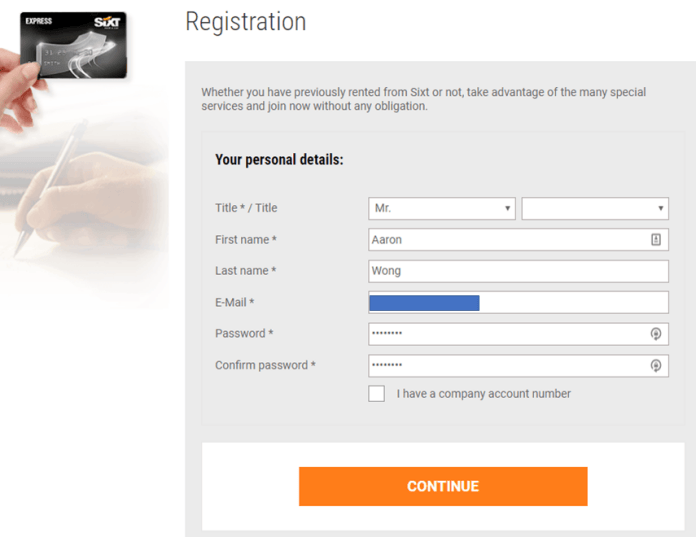Expand the empty second title dropdown
This screenshot has height=537, width=696.
pyautogui.click(x=594, y=208)
